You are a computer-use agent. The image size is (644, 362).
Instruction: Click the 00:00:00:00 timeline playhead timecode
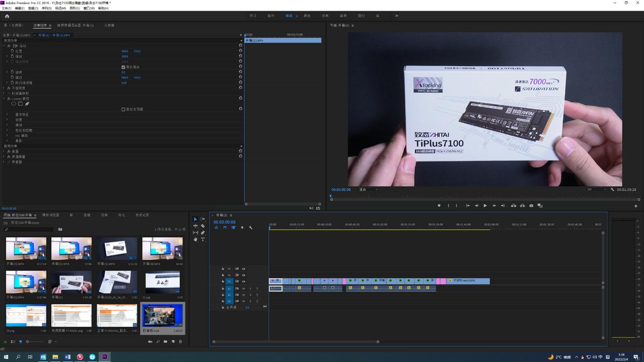click(x=224, y=222)
